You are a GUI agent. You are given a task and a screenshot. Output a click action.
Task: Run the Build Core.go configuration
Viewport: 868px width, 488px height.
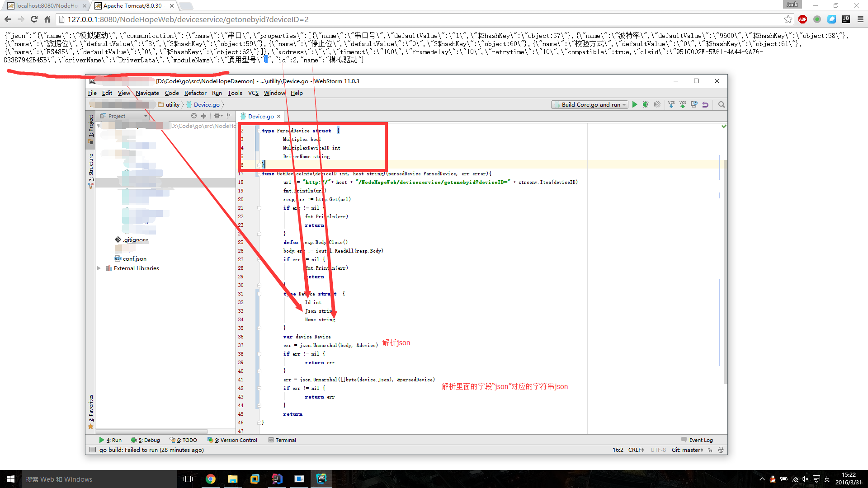[635, 104]
